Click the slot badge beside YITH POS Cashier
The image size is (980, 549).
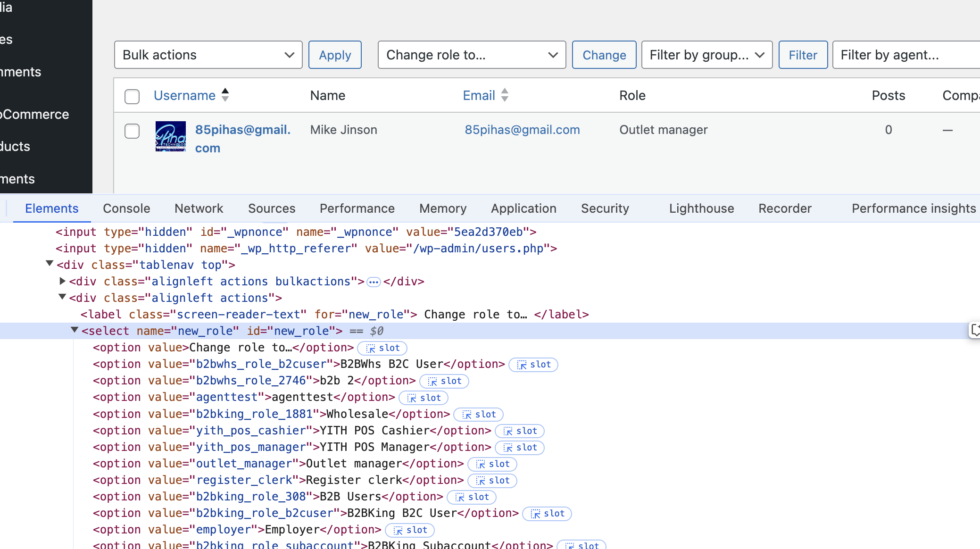[520, 431]
